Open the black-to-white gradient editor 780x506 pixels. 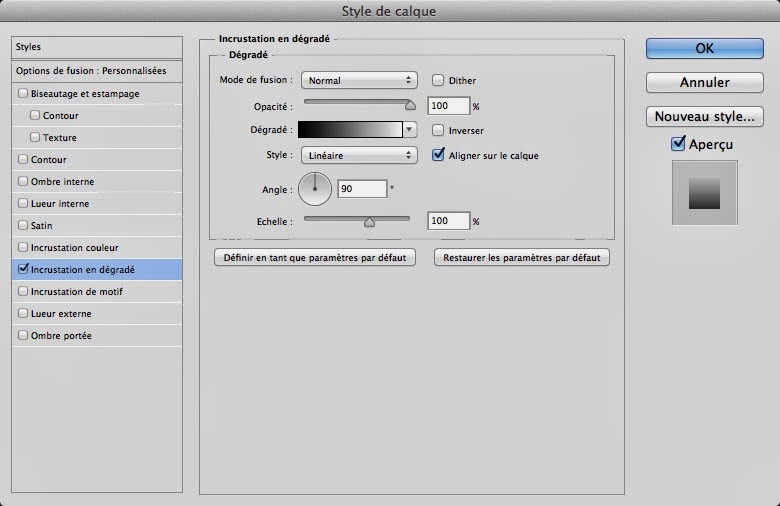350,130
